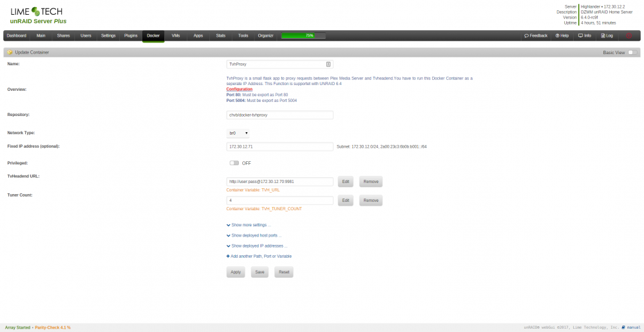Screen dimensions: 644x332
Task: Focus the Repository input field
Action: click(279, 115)
